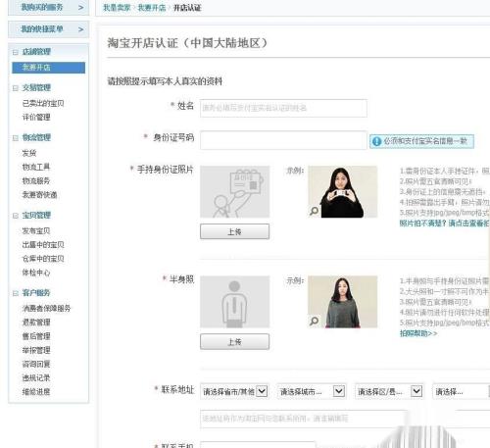Click 我要开店 breadcrumb link
Viewport: 490px width, 448px height.
152,8
